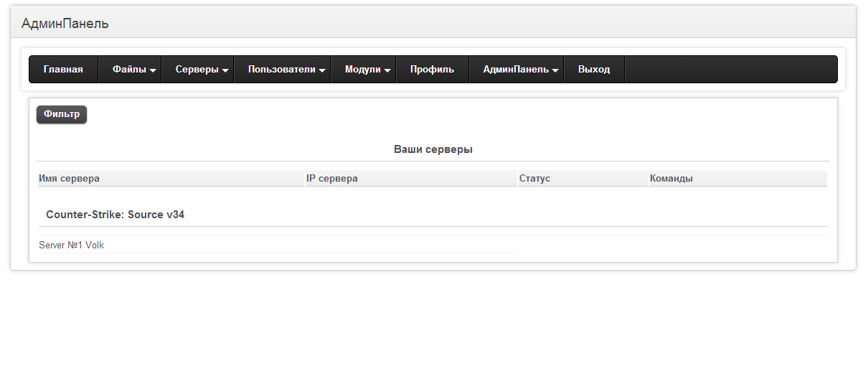Expand the dropdown arrow beside Серверы
Image resolution: width=868 pixels, height=379 pixels.
(x=225, y=70)
